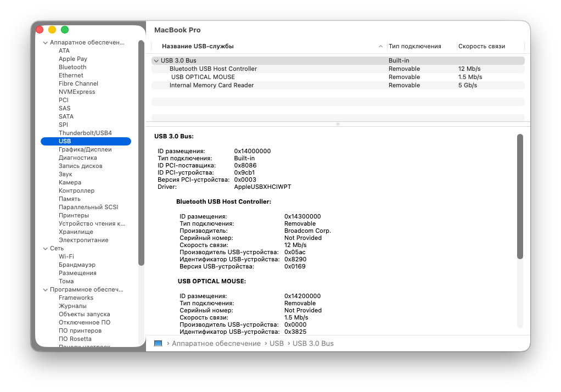Select Принтеры in the sidebar
Screen dimensions: 561x392
coord(74,216)
